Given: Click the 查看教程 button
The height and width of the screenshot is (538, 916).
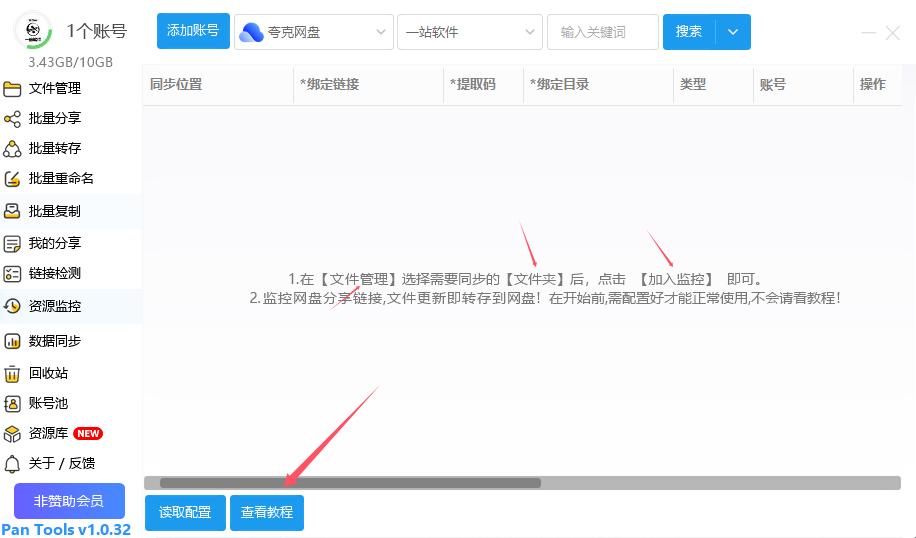Looking at the screenshot, I should click(x=267, y=512).
